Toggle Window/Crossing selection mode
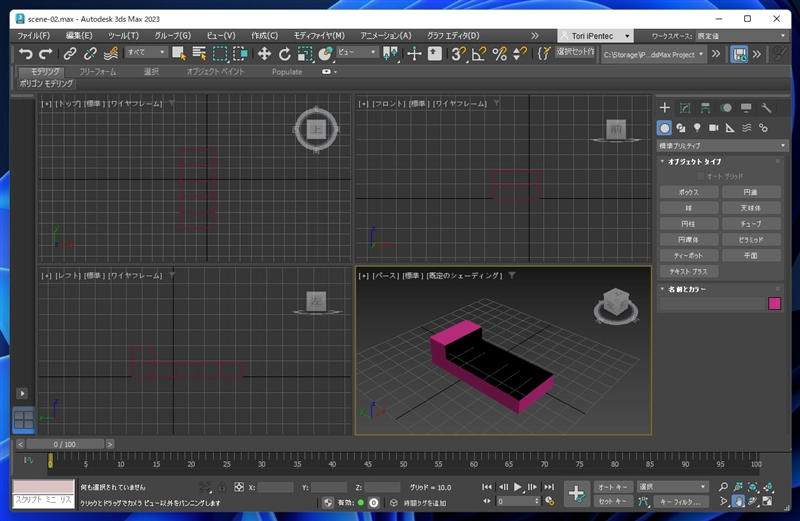This screenshot has width=800, height=521. (x=240, y=54)
